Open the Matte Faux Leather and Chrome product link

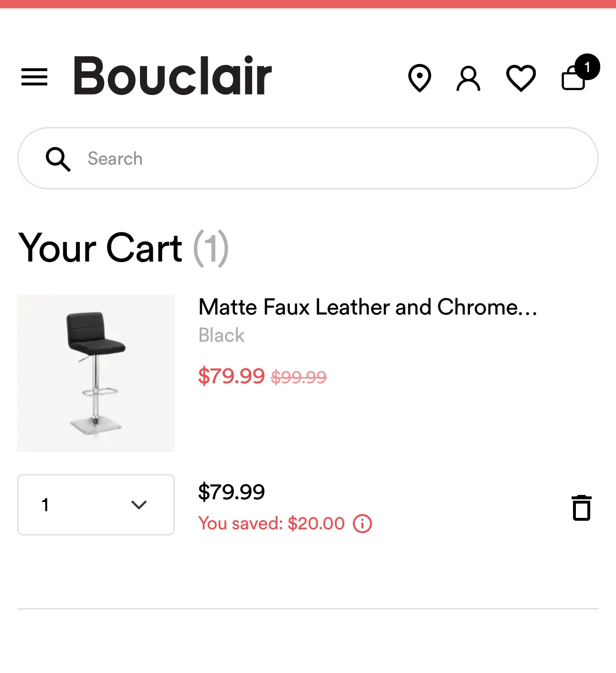tap(368, 307)
